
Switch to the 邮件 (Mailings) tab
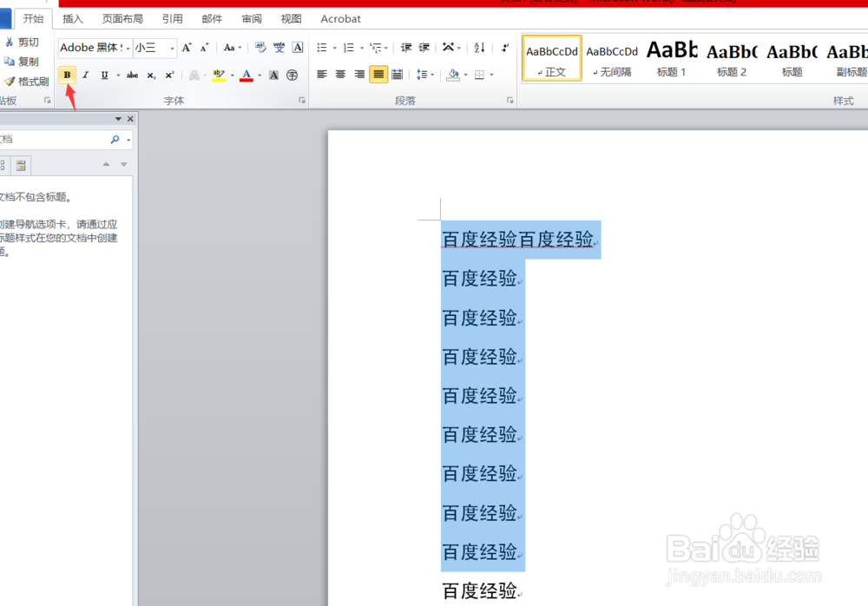coord(212,19)
